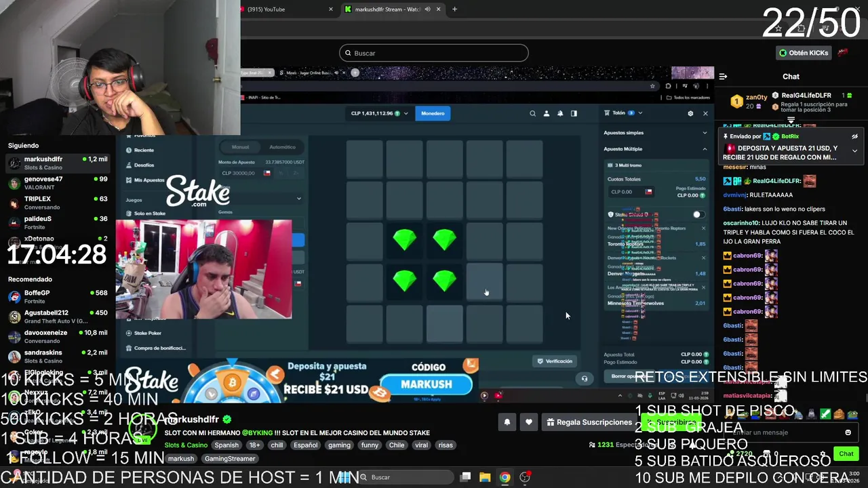Click Regala Suscripciones button

click(x=589, y=422)
